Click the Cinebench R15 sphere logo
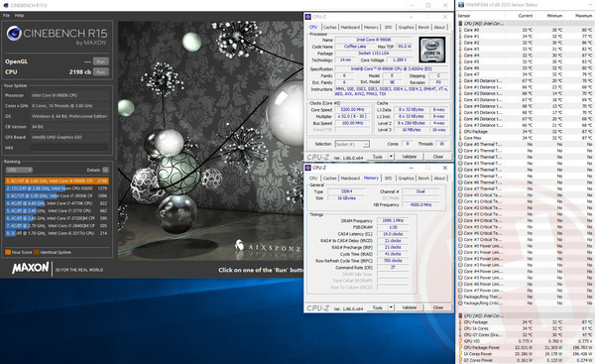 (14, 34)
